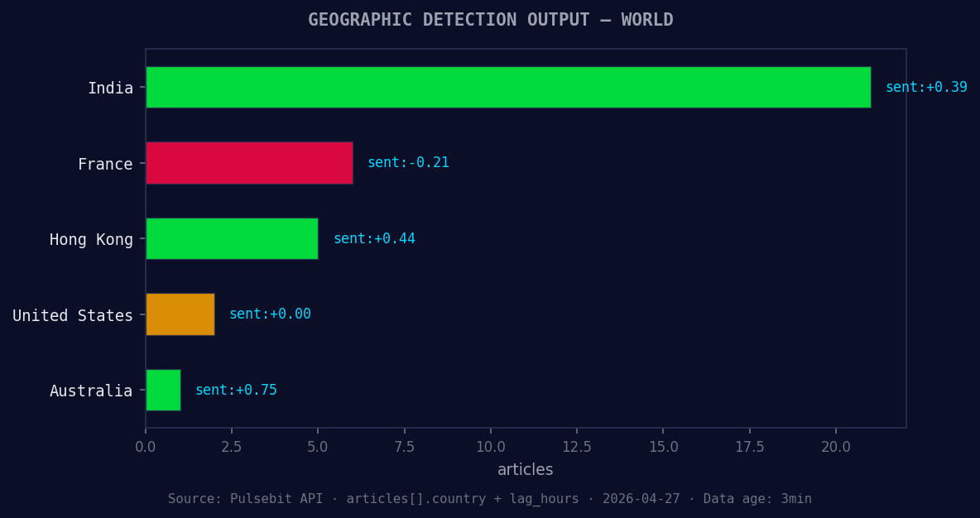
Task: Click the sent:-0.21 label beside France
Action: (408, 162)
